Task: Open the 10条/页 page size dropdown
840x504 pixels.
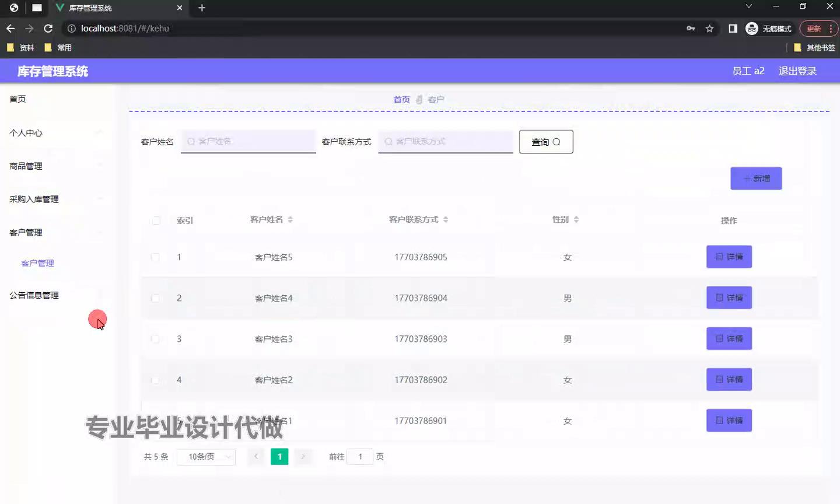Action: (x=206, y=457)
